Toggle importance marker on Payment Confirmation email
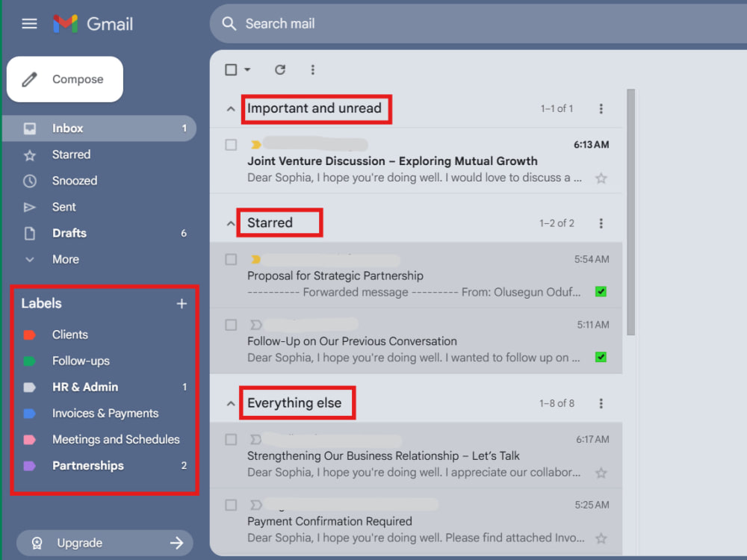747x560 pixels. 255,505
